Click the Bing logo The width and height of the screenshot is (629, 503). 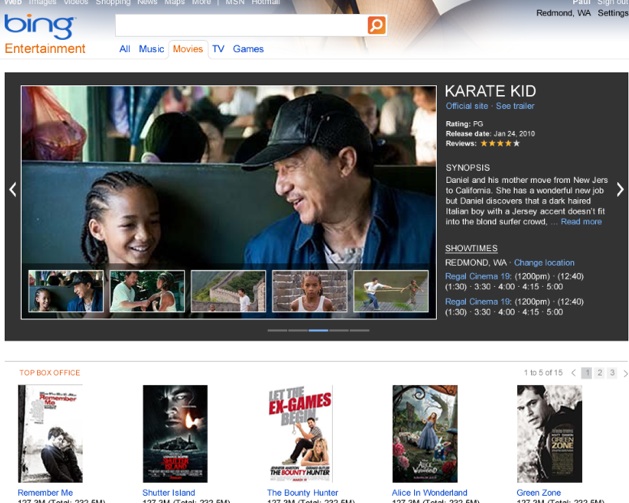(x=39, y=27)
